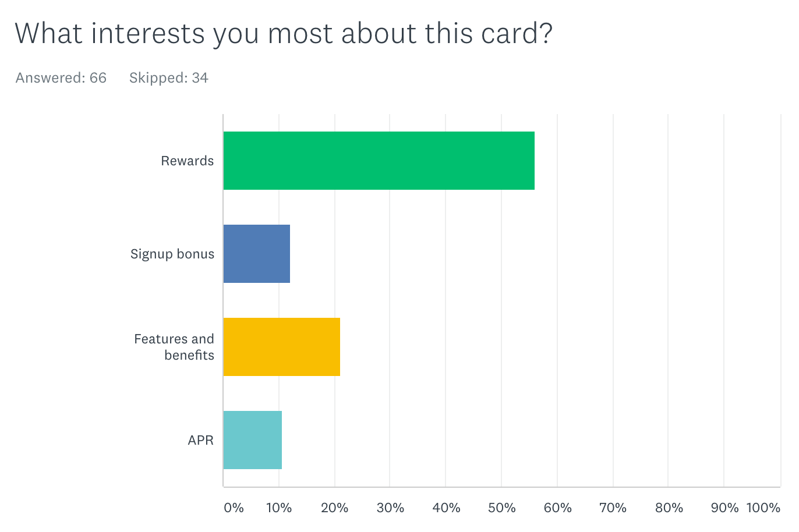
Task: Select the APR category label
Action: coord(201,440)
